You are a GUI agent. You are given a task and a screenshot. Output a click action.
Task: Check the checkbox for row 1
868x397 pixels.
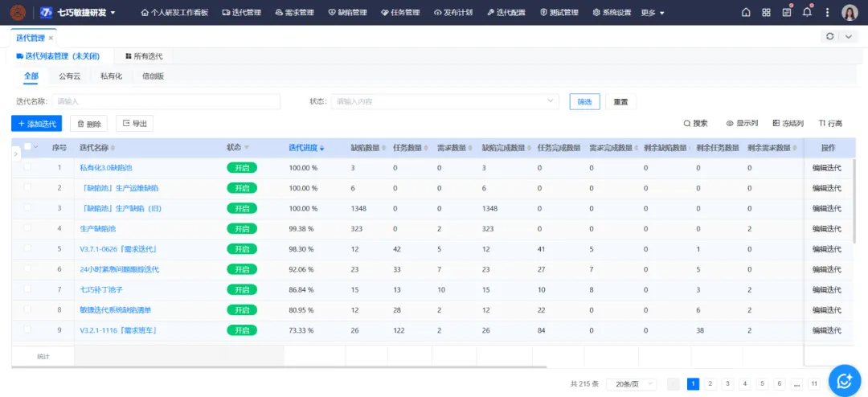(28, 167)
